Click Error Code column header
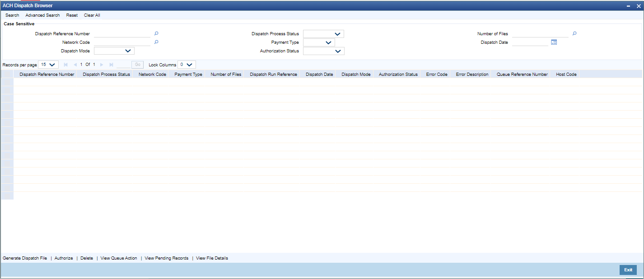Image resolution: width=644 pixels, height=279 pixels. pos(437,74)
